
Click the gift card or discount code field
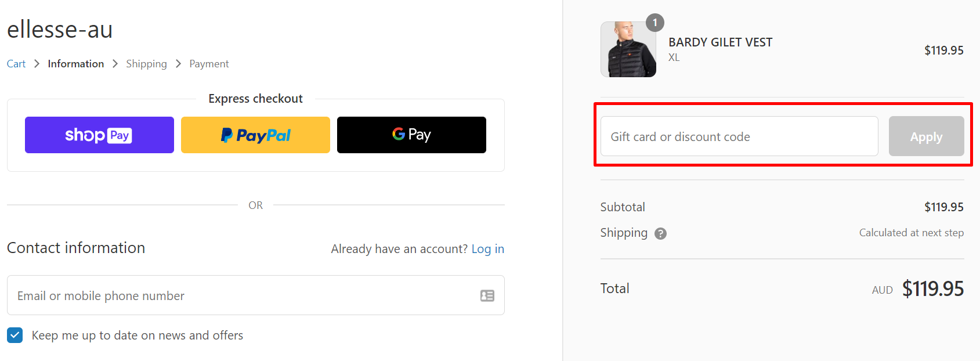[739, 136]
